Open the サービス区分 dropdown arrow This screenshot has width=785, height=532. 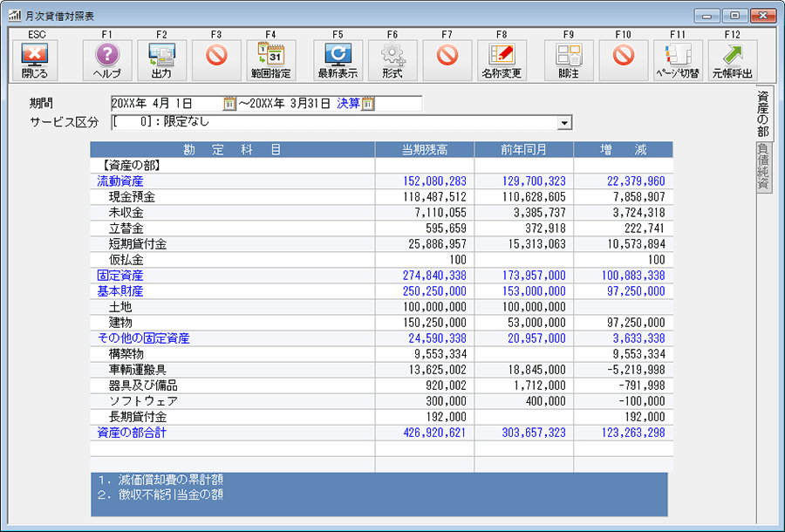coord(564,123)
